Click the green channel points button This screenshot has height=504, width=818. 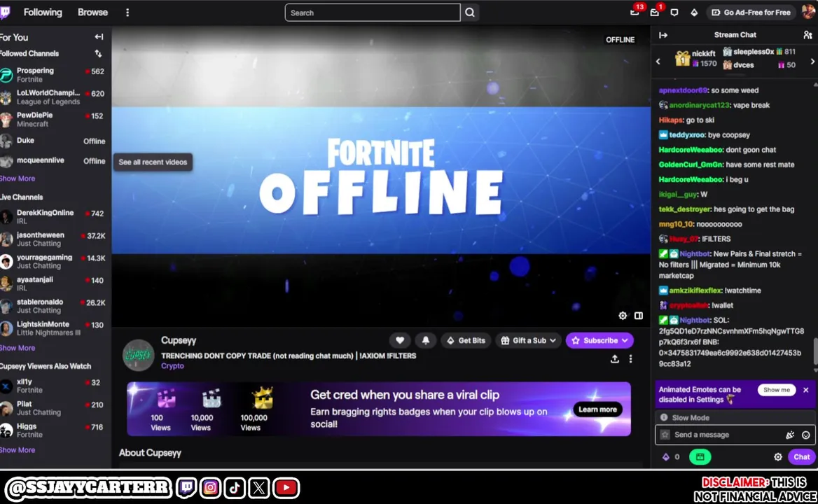700,457
